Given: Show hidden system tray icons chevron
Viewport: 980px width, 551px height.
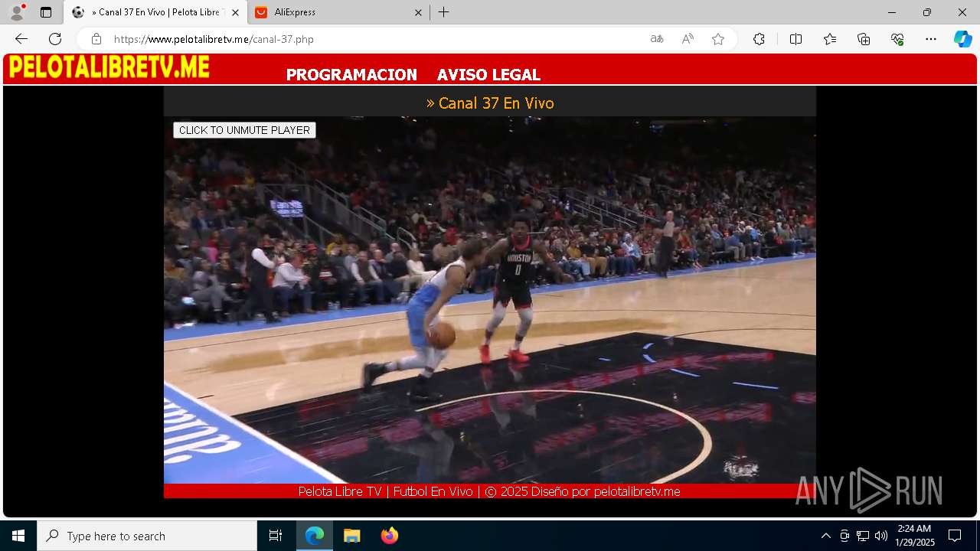Looking at the screenshot, I should pyautogui.click(x=825, y=536).
